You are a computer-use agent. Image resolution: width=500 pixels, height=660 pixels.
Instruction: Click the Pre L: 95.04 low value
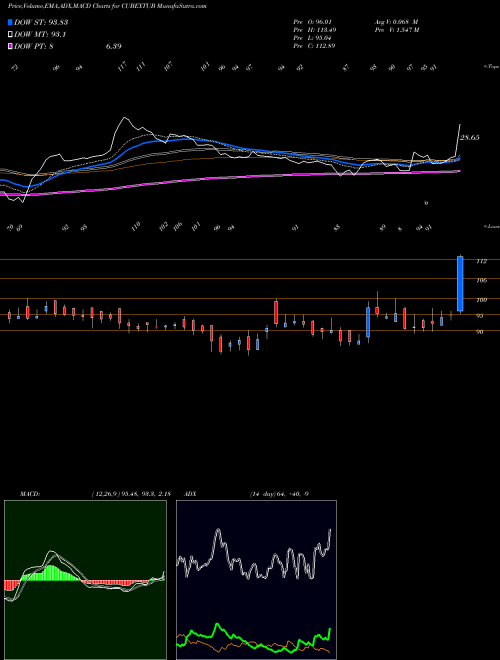314,38
